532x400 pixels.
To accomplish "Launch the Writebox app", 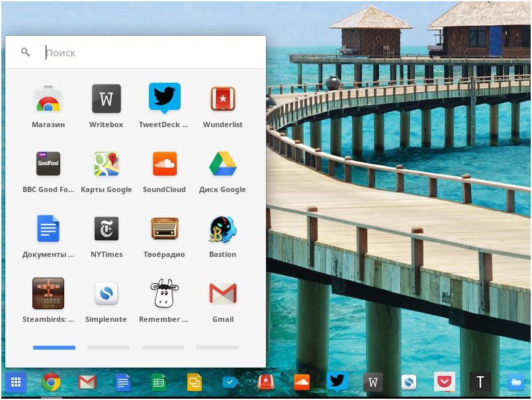I will 106,98.
